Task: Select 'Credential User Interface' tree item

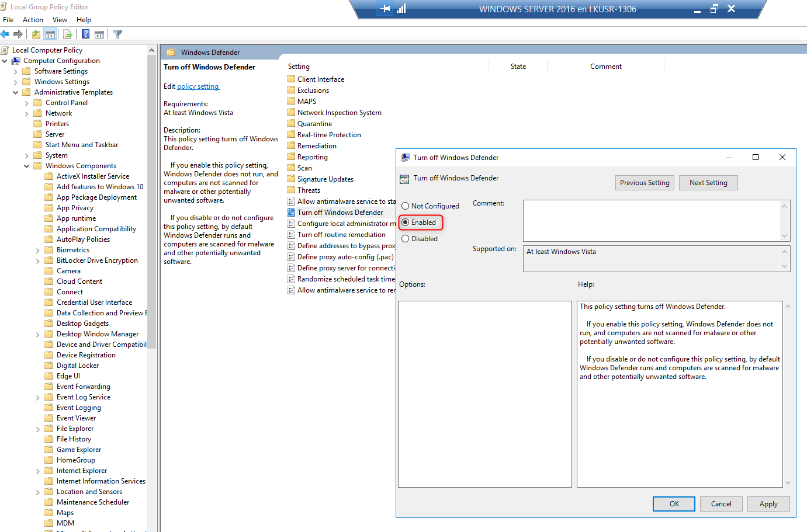Action: pyautogui.click(x=94, y=302)
